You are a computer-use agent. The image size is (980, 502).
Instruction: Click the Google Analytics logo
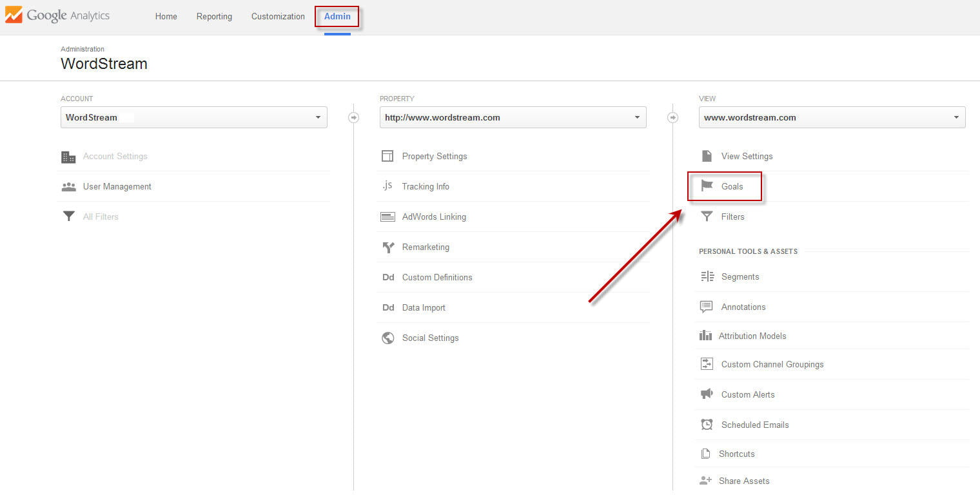click(57, 15)
